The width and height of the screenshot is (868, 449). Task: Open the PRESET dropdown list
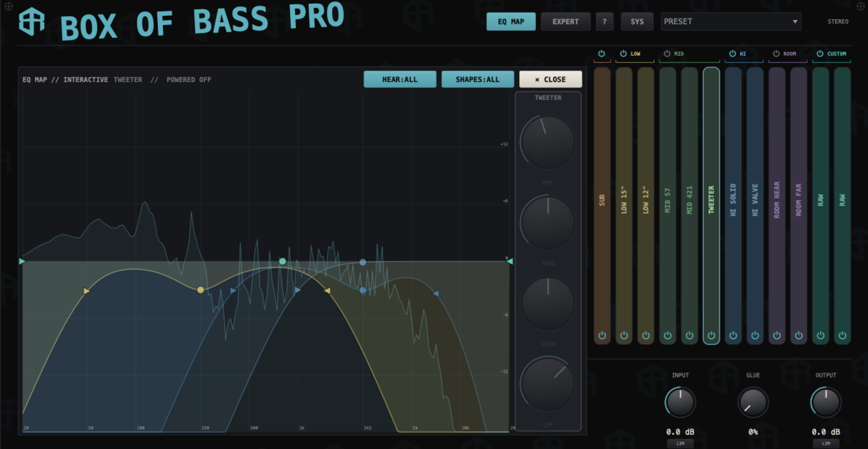(x=731, y=22)
